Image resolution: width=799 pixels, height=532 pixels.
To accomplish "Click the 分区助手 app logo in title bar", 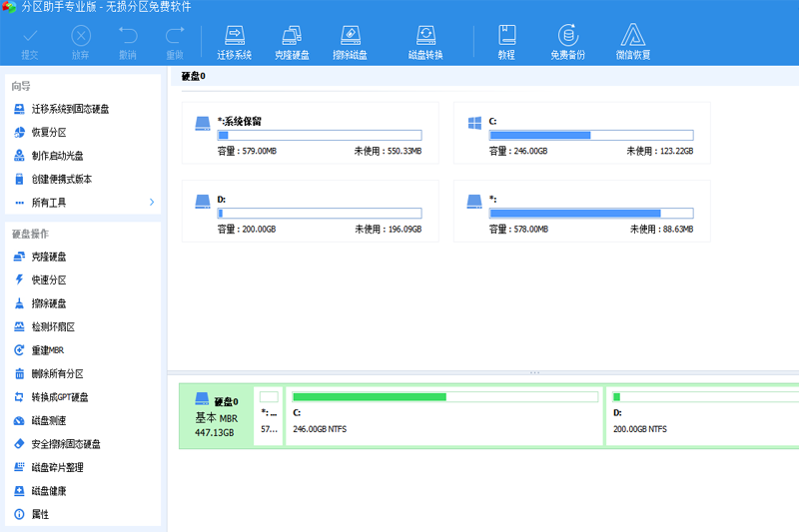I will click(9, 7).
